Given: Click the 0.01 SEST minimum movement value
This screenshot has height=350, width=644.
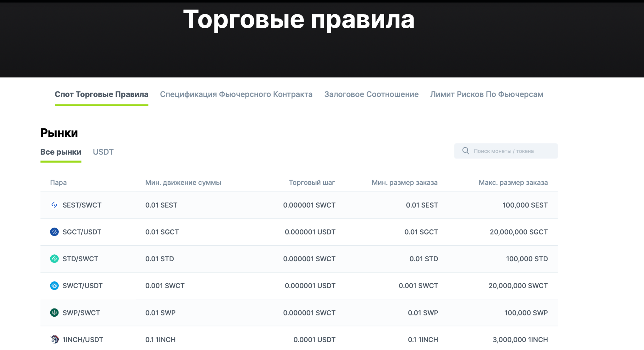Looking at the screenshot, I should (161, 205).
